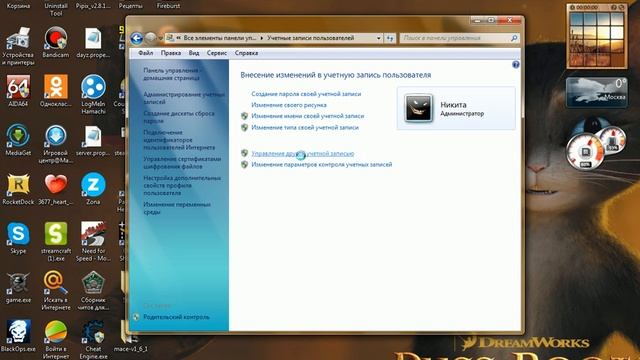Click the Back navigation arrow button
640x360 pixels.
point(137,38)
